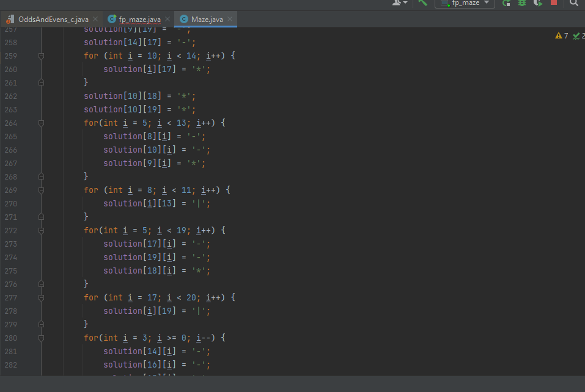The height and width of the screenshot is (392, 585).
Task: Click the warnings indicator showing 7
Action: point(562,36)
